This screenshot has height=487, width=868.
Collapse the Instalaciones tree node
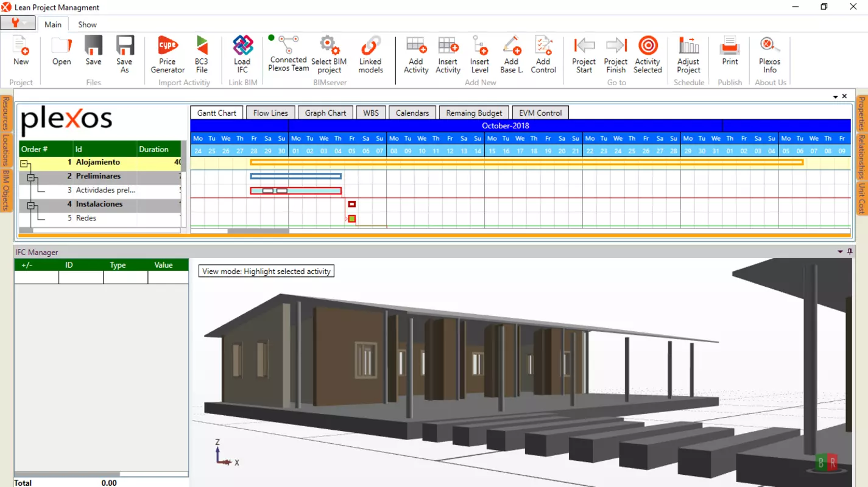pos(31,205)
